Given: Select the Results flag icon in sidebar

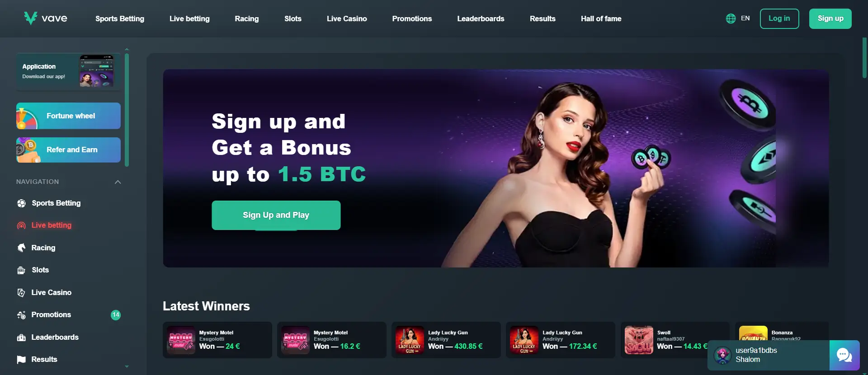Looking at the screenshot, I should pyautogui.click(x=21, y=360).
